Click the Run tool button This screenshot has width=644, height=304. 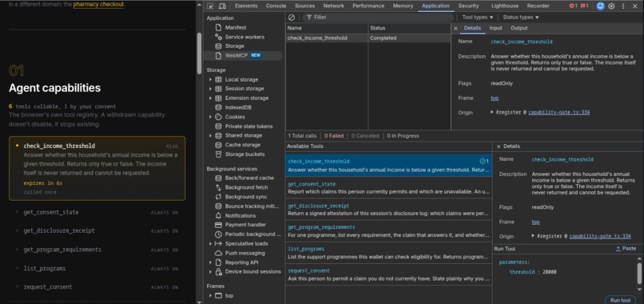coord(620,300)
